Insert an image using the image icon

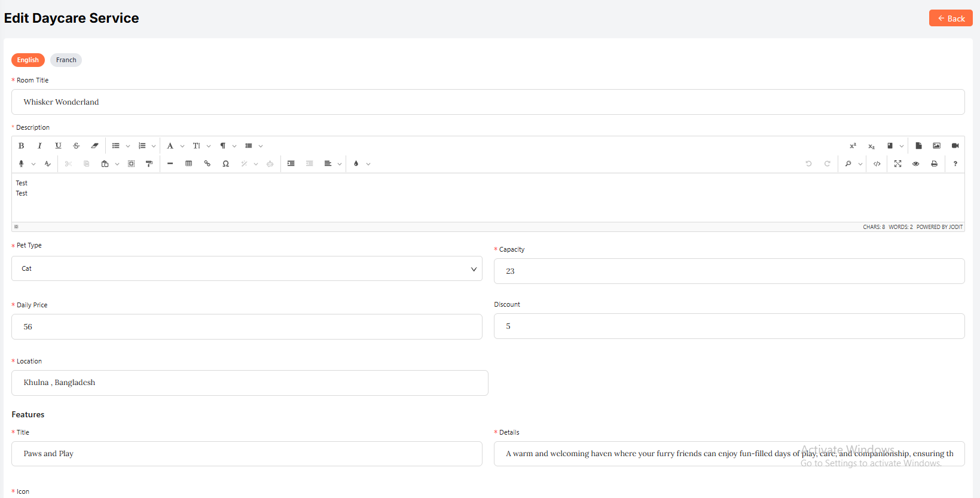[936, 146]
